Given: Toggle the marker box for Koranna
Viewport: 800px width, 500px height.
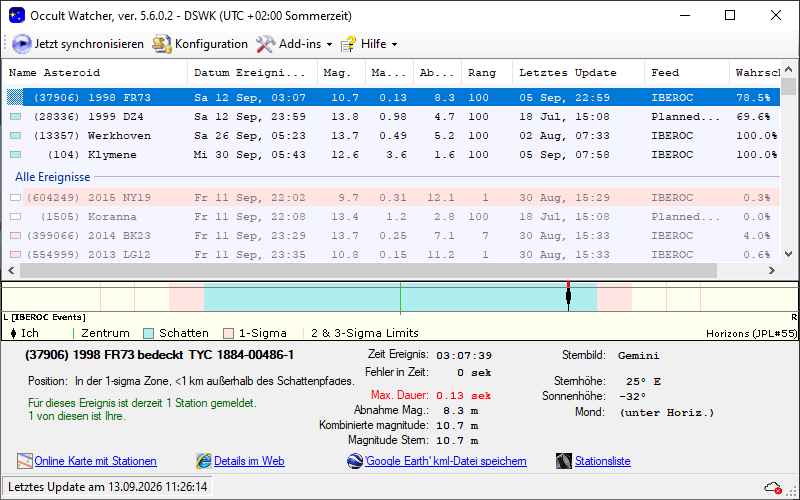Looking at the screenshot, I should point(15,217).
